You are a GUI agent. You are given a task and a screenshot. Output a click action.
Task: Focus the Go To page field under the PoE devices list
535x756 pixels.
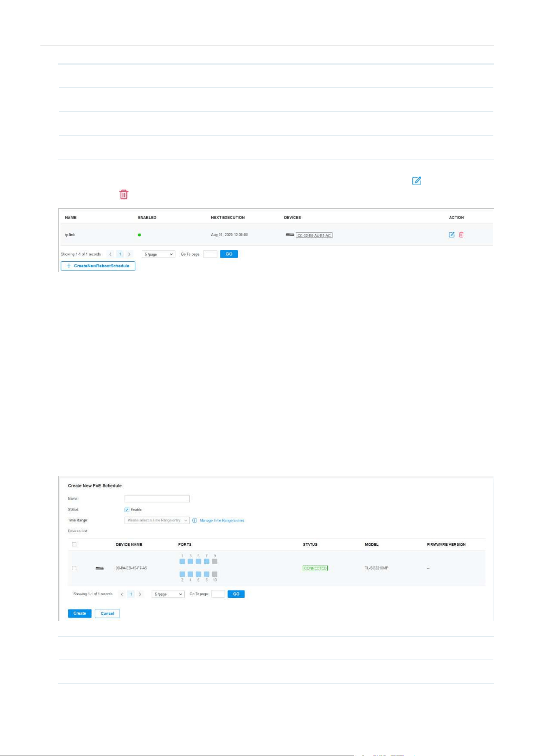coord(218,594)
